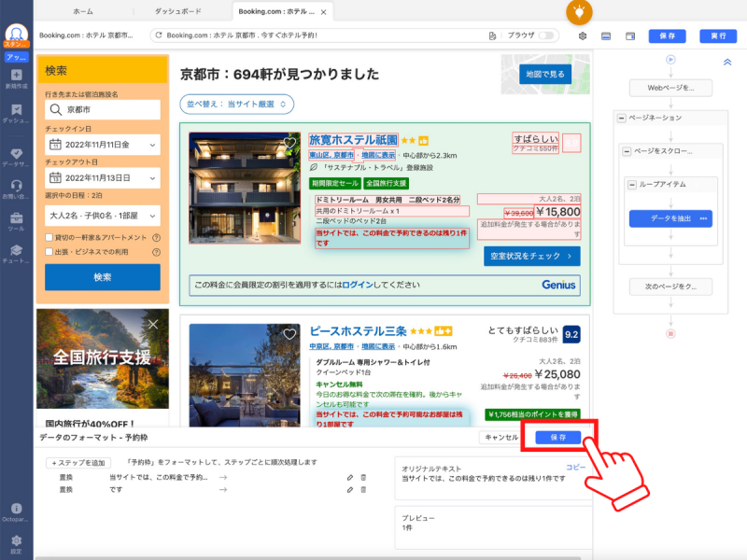Image resolution: width=747 pixels, height=560 pixels.
Task: Open the チェックイン日 date dropdown
Action: click(103, 145)
